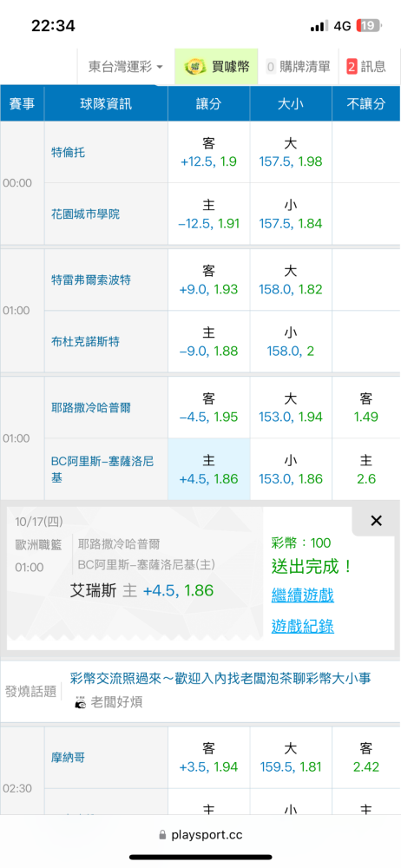The image size is (401, 868).
Task: Tap the red 2 message badge
Action: coord(352,67)
